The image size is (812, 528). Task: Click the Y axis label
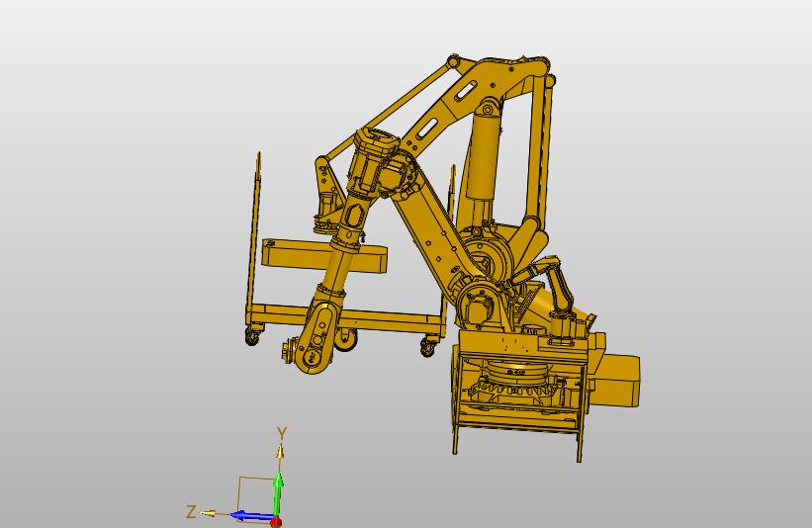pyautogui.click(x=282, y=433)
